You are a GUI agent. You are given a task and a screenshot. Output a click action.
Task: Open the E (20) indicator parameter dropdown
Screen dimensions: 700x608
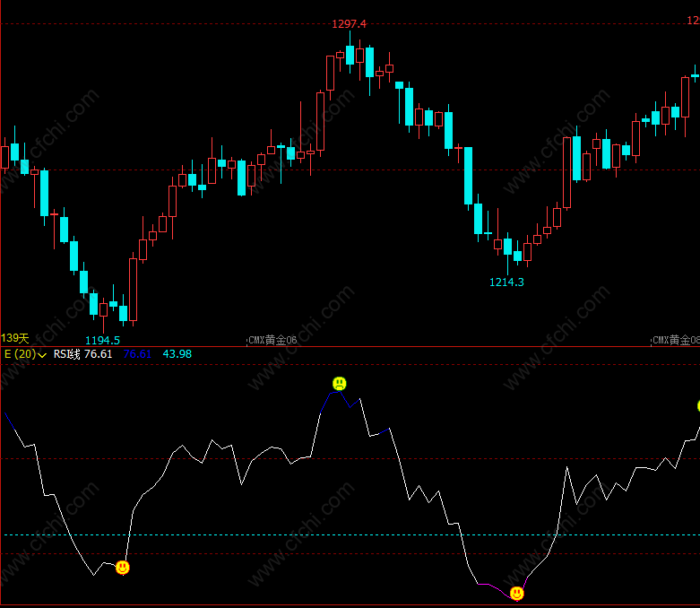click(25, 354)
